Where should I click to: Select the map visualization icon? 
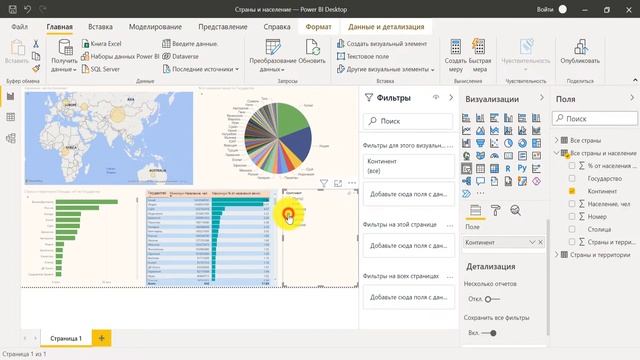466,156
